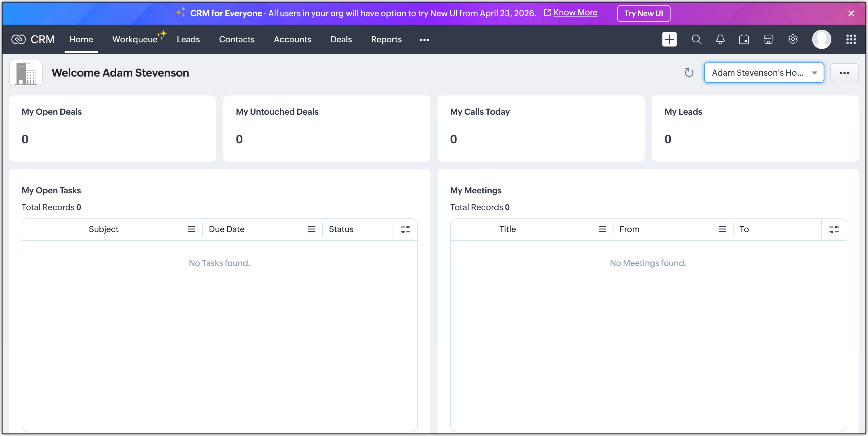Dismiss the CRM for Everyone banner

(851, 14)
